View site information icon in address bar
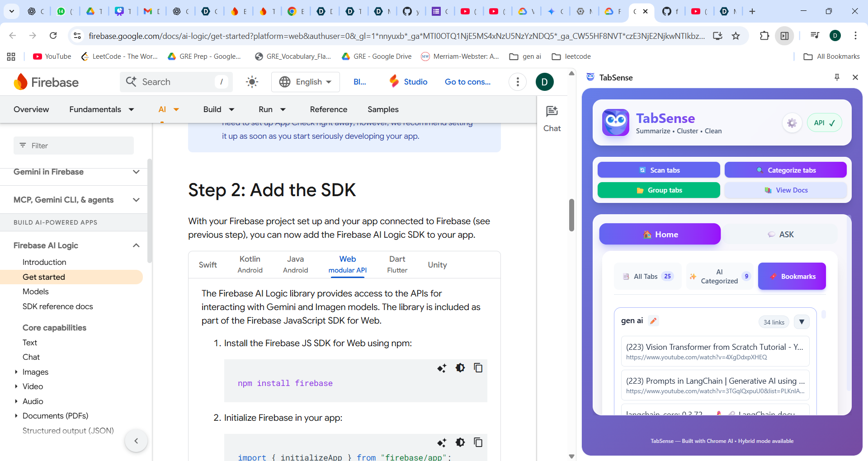Viewport: 868px width, 461px height. (77, 36)
